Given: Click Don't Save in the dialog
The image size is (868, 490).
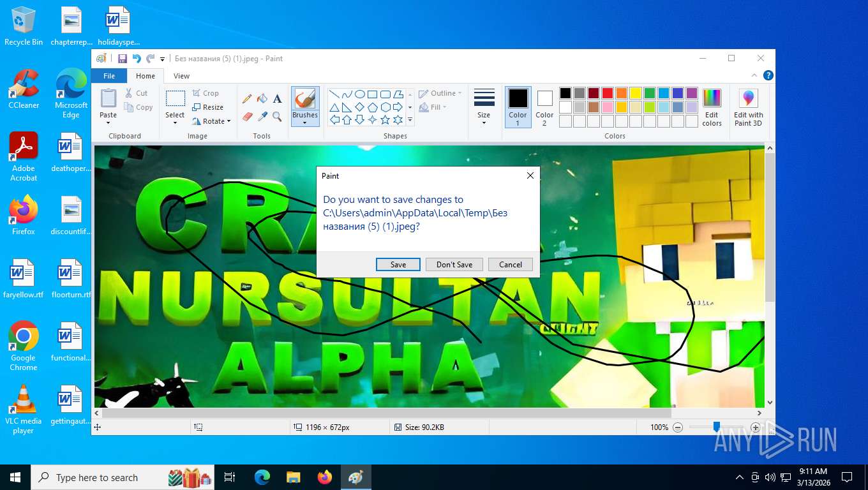Looking at the screenshot, I should pos(454,264).
